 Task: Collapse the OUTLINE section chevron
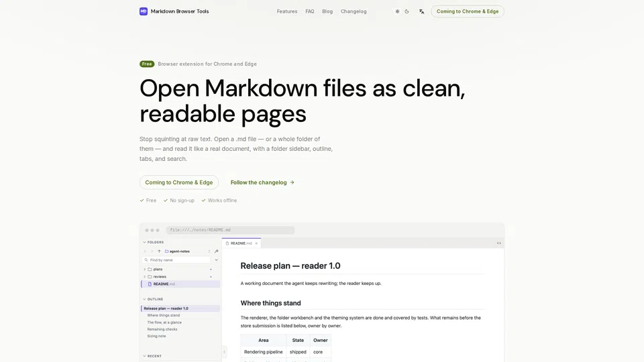[x=144, y=299]
